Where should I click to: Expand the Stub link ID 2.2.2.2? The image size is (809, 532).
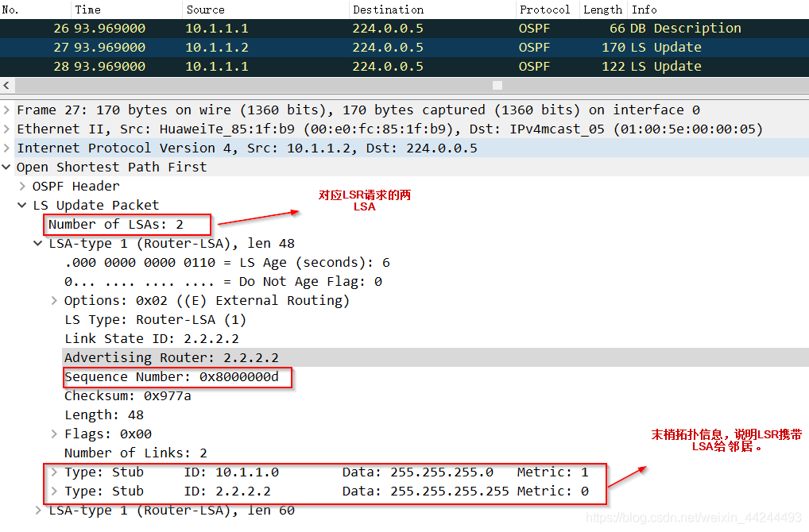[x=54, y=492]
